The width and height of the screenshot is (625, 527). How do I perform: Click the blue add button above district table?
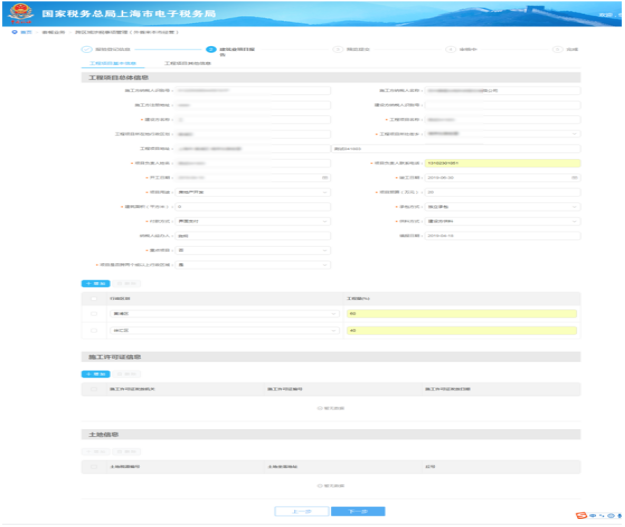point(96,283)
